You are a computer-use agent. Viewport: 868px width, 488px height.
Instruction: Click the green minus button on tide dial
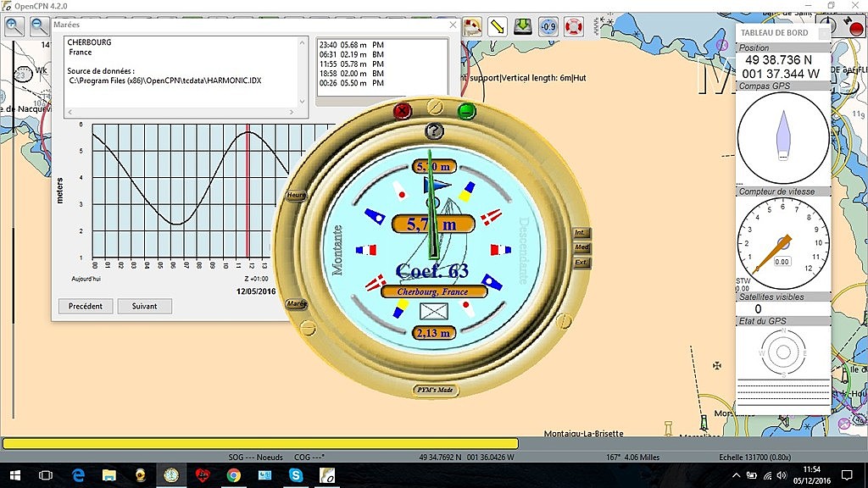467,111
